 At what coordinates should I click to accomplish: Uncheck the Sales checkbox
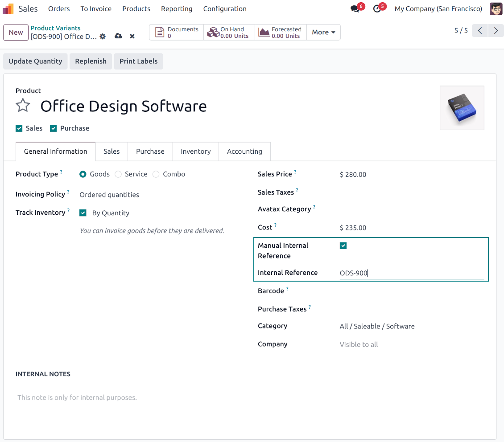coord(19,128)
